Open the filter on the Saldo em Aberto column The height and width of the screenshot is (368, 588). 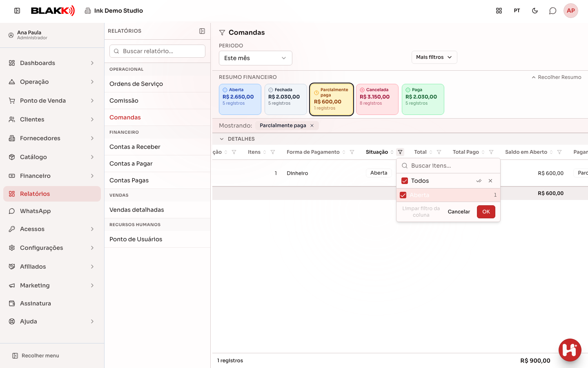click(x=559, y=152)
